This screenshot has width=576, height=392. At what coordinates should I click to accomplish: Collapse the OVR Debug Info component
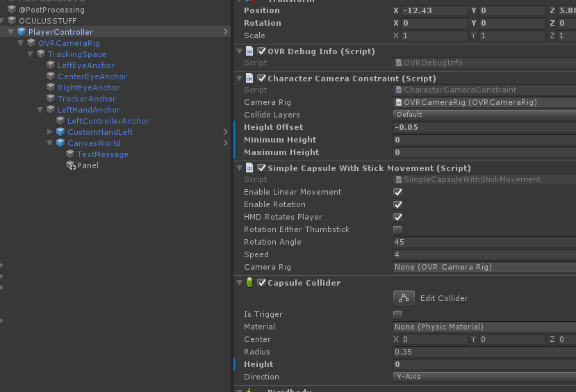(x=240, y=51)
